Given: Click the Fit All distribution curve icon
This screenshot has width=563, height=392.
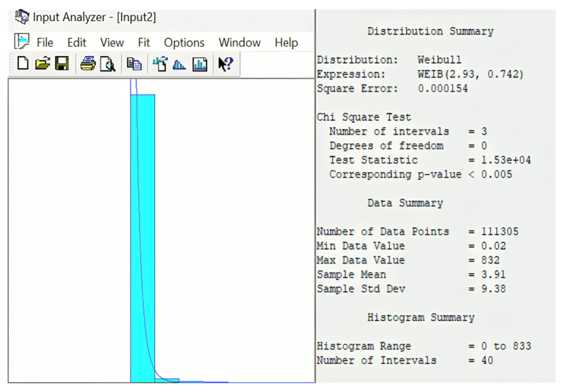Looking at the screenshot, I should pos(179,65).
